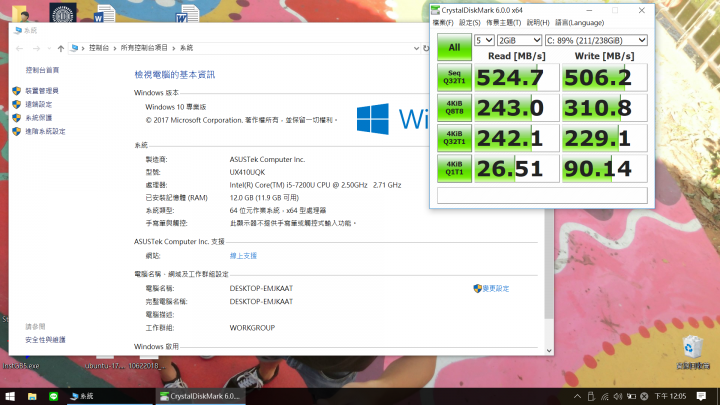
Task: Click the 506.2 sequential write result
Action: (x=605, y=77)
